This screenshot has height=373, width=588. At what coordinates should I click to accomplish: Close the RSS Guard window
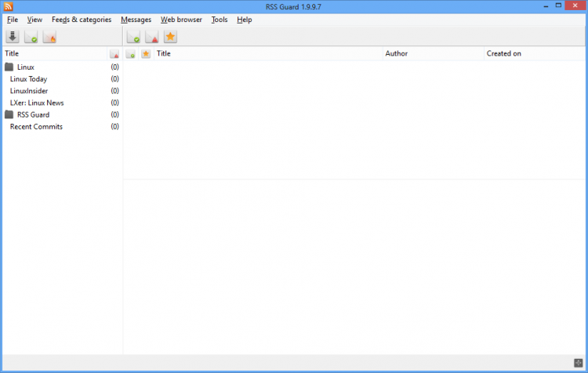point(575,5)
